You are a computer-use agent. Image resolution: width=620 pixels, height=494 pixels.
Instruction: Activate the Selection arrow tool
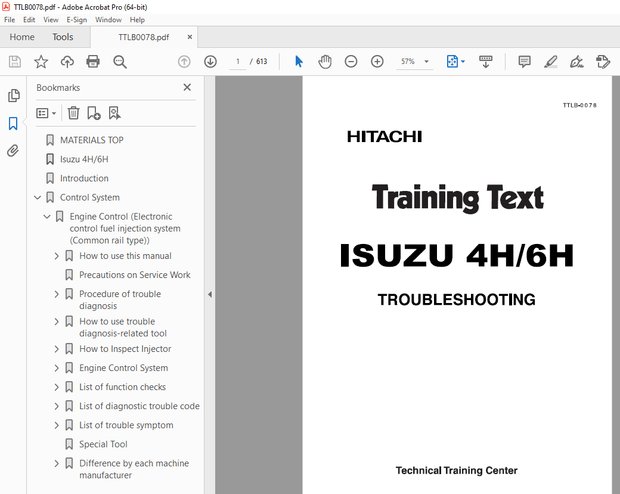click(299, 62)
